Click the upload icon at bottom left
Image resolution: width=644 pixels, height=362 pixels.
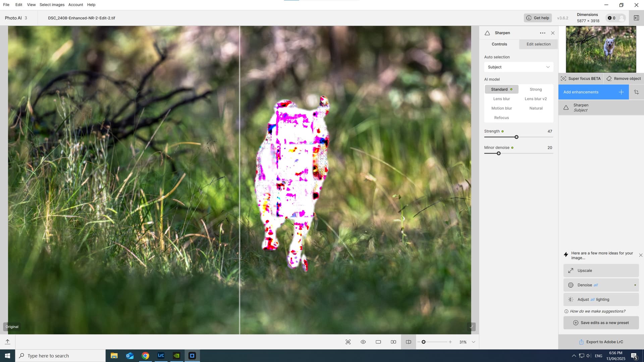pyautogui.click(x=7, y=342)
